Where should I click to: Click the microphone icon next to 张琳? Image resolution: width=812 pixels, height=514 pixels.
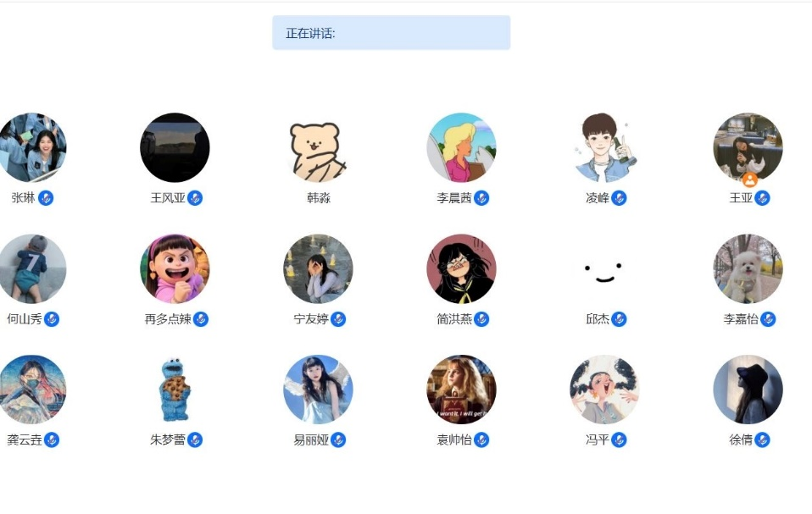point(46,198)
